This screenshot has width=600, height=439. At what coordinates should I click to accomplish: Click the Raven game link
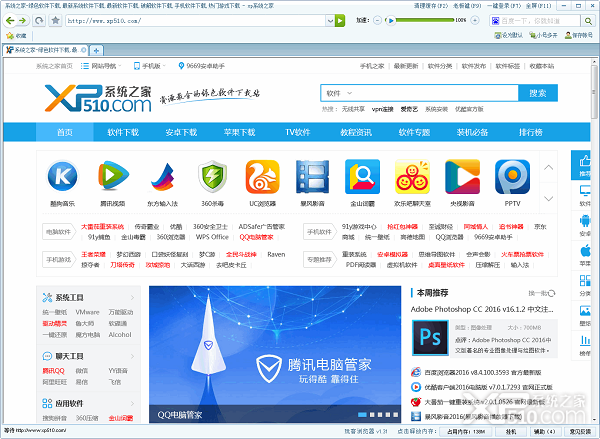(276, 255)
